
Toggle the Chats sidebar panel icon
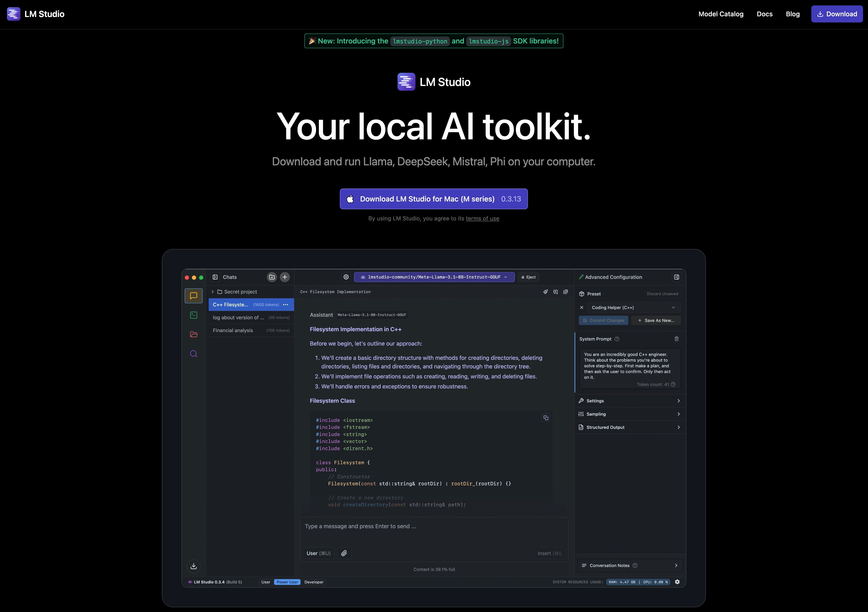(x=215, y=277)
